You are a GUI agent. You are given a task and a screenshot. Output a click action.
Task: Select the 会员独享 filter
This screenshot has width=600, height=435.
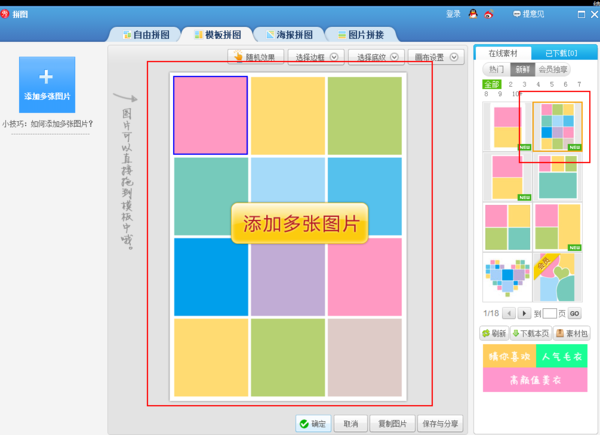click(x=553, y=69)
